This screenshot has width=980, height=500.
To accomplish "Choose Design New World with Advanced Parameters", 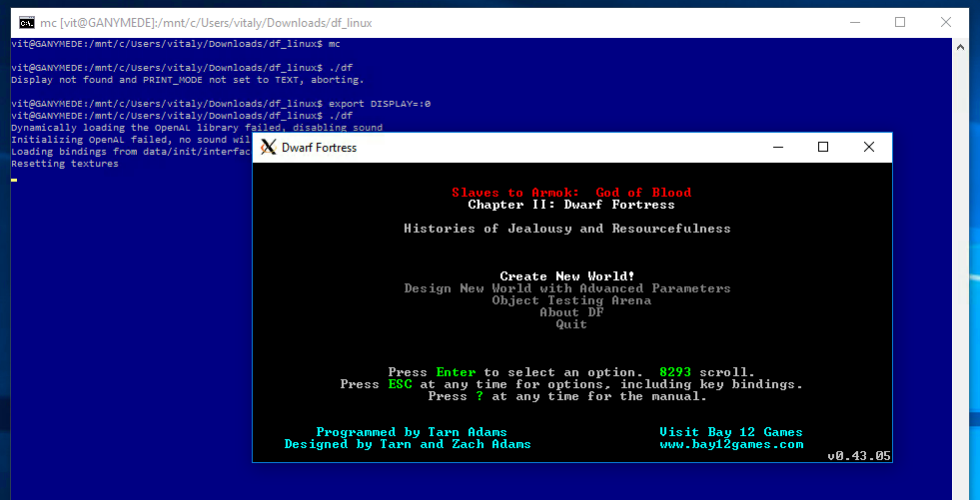I will [566, 288].
